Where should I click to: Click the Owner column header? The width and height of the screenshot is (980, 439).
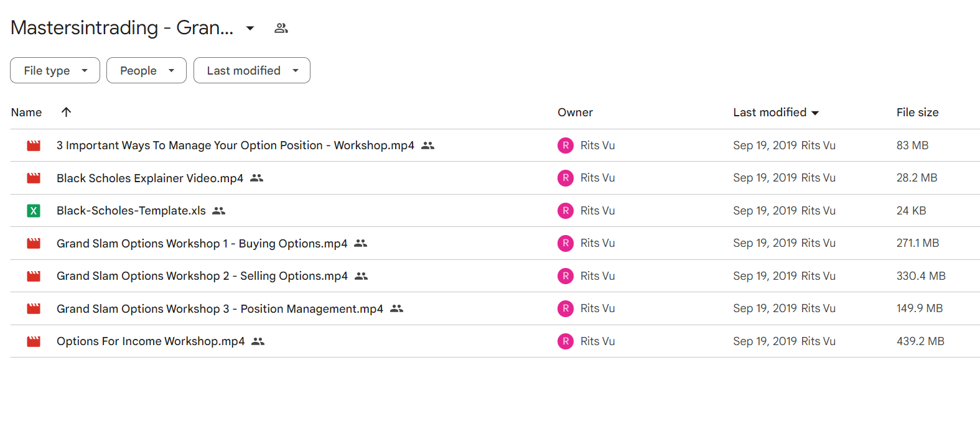575,113
